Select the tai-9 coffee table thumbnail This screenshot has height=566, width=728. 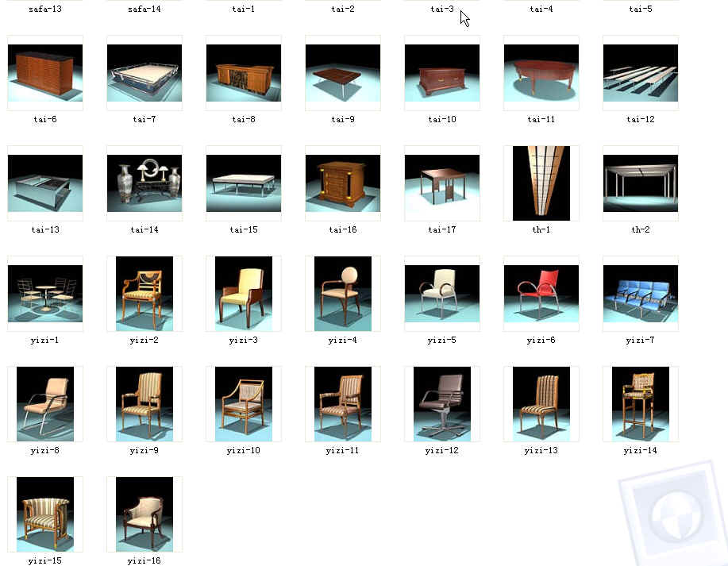click(343, 73)
